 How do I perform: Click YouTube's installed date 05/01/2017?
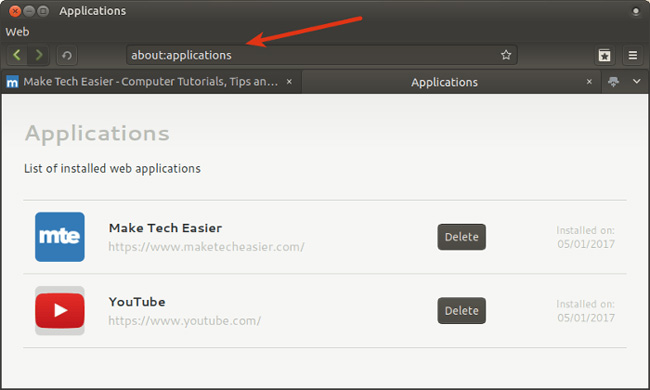tap(586, 318)
